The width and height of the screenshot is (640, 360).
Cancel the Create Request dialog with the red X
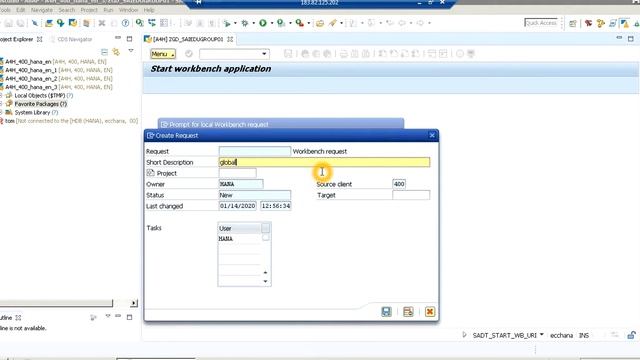(430, 312)
